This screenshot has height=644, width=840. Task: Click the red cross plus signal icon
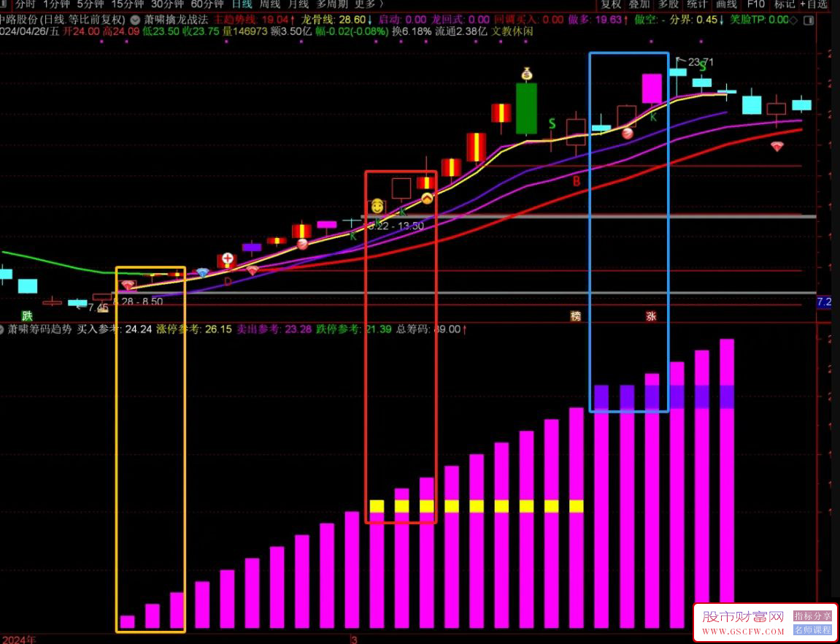point(228,259)
